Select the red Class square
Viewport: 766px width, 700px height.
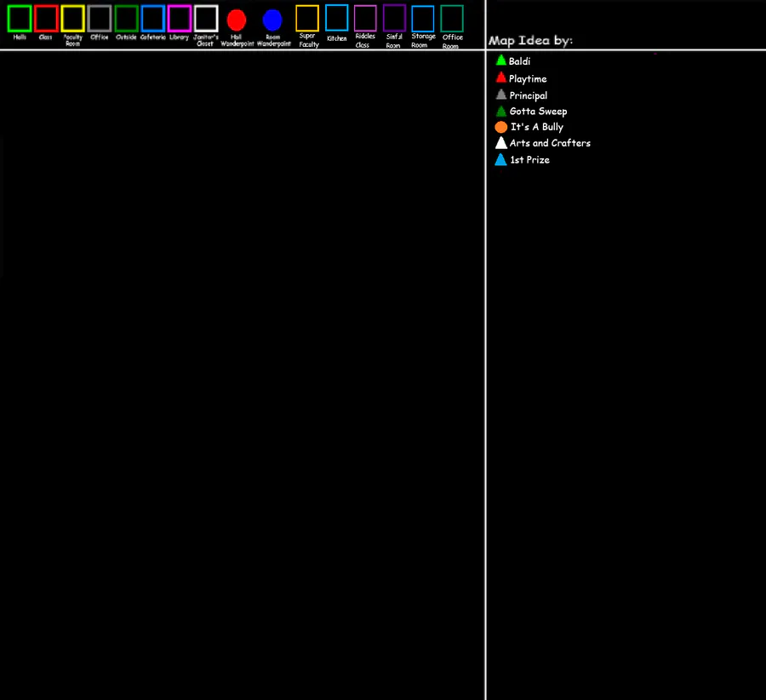click(x=47, y=19)
